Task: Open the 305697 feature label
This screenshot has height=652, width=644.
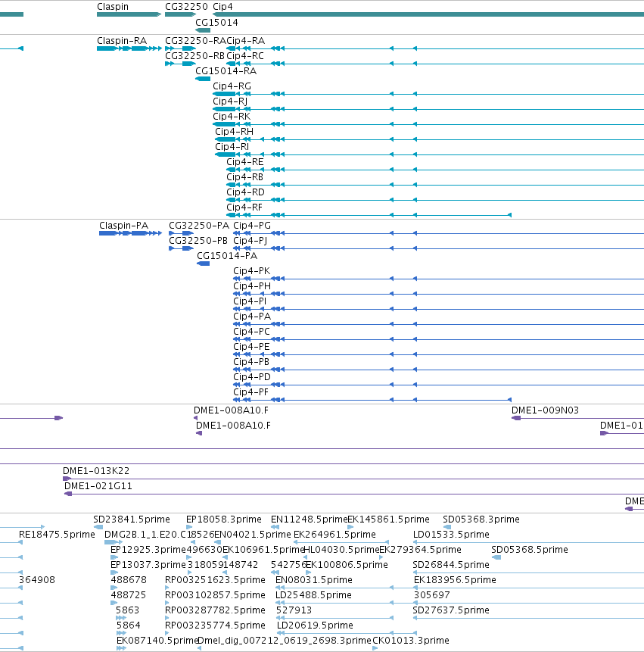Action: click(x=431, y=595)
